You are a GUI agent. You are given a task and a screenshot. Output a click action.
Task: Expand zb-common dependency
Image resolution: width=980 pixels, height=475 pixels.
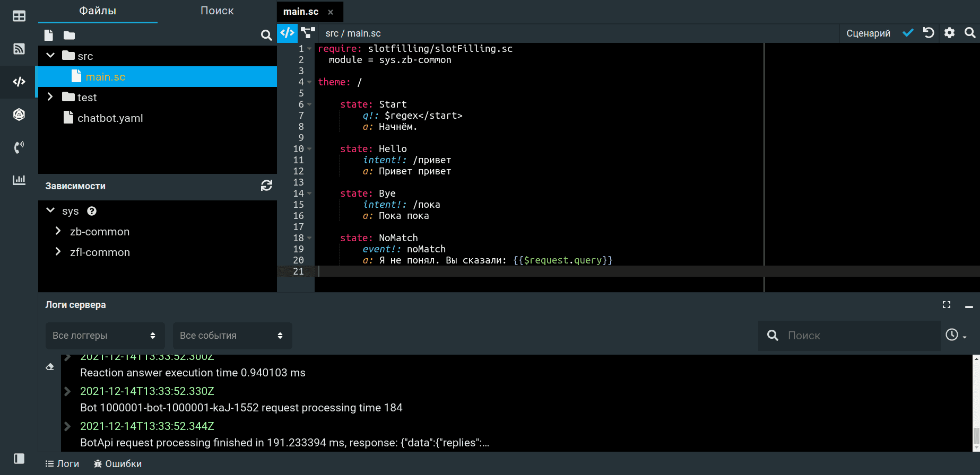pos(58,231)
